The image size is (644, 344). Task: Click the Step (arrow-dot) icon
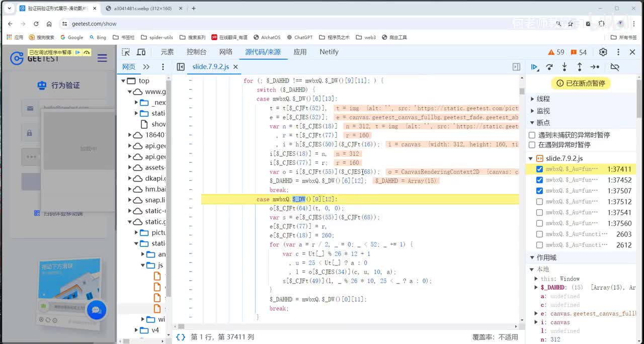(x=595, y=67)
